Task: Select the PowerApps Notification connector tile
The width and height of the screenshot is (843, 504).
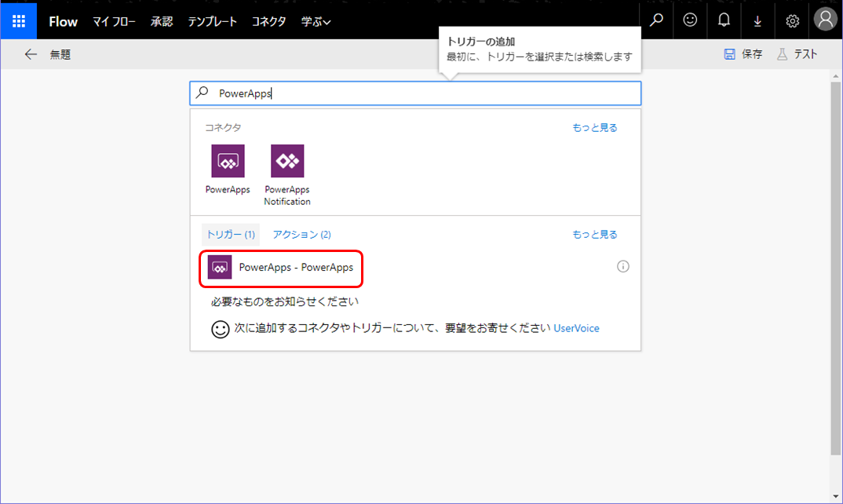Action: point(286,162)
